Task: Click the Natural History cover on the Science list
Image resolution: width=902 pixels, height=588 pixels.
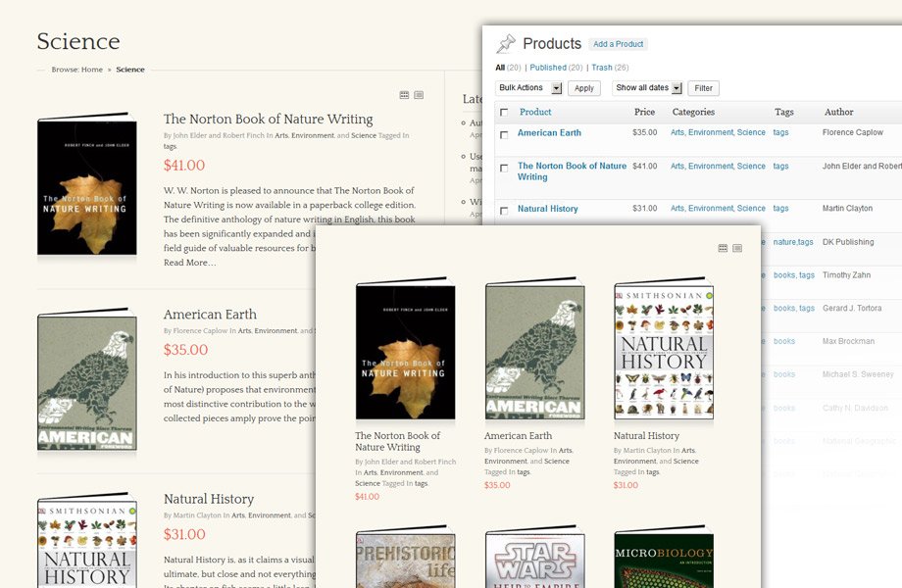Action: [x=87, y=540]
